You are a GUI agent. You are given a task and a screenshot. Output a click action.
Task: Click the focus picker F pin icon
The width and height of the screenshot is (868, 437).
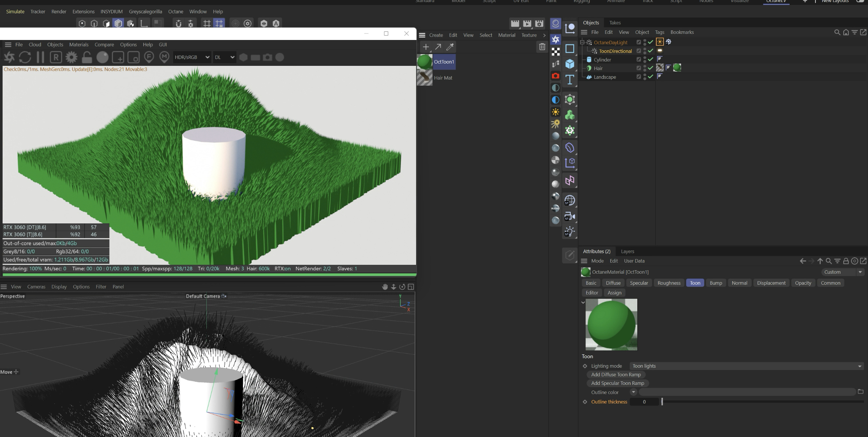point(149,57)
